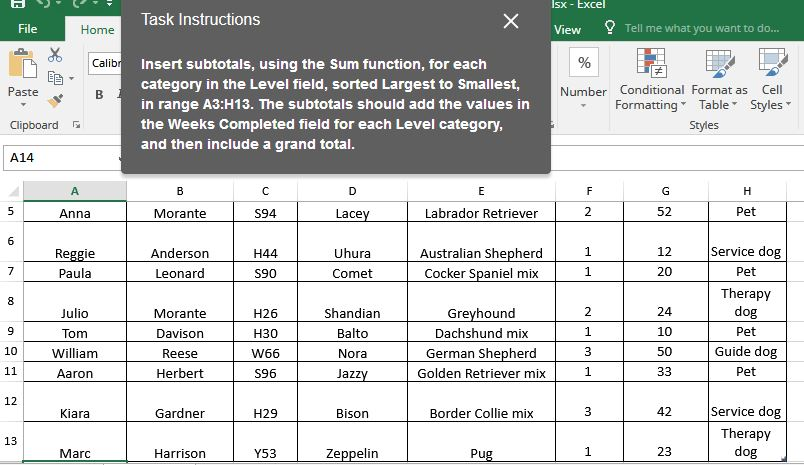Viewport: 804px width, 465px height.
Task: Click the Davison cell
Action: (180, 332)
